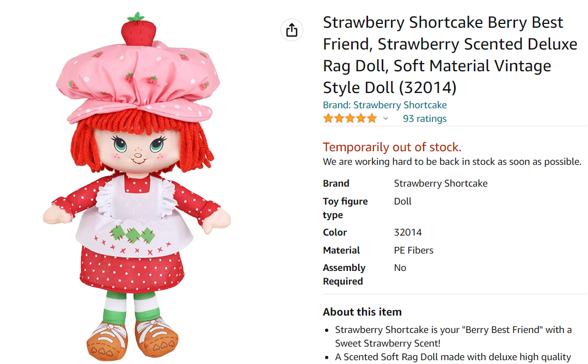The height and width of the screenshot is (364, 588).
Task: Click the 'Color' attribute label
Action: click(335, 232)
